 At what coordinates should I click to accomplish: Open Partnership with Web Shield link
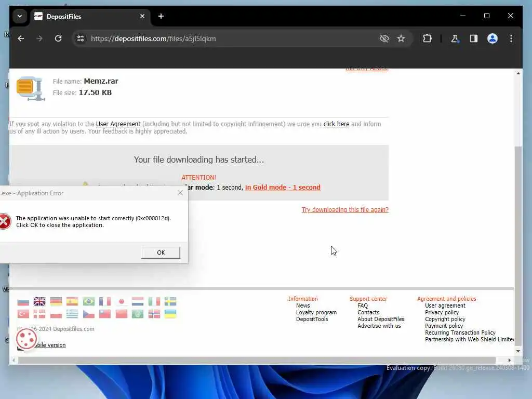[x=470, y=339]
